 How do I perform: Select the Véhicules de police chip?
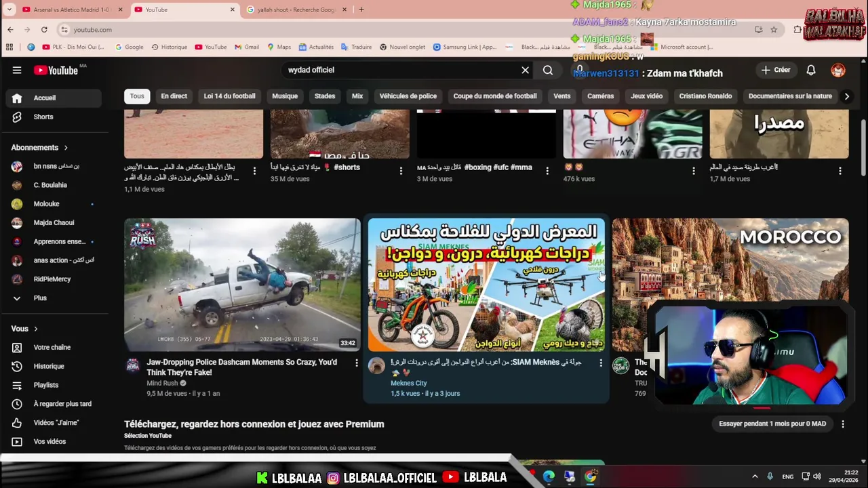click(408, 96)
